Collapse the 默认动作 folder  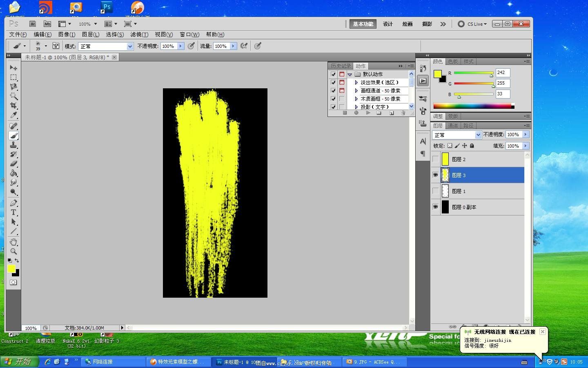(350, 74)
